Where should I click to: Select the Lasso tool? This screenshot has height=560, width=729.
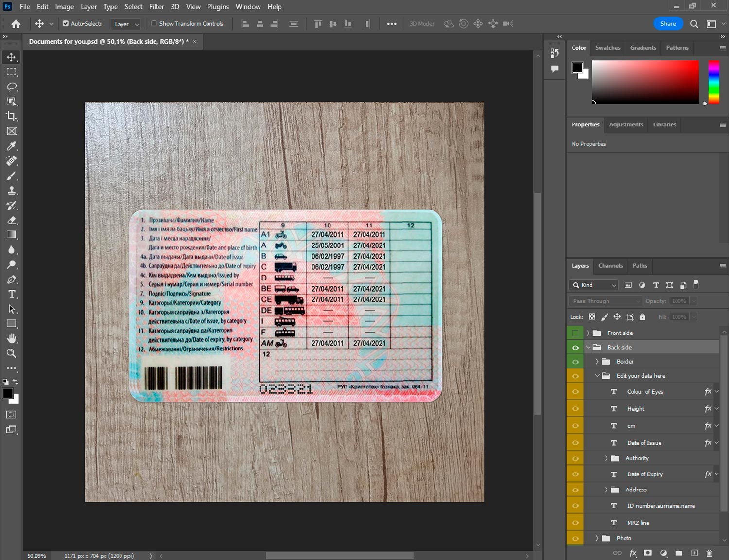11,87
